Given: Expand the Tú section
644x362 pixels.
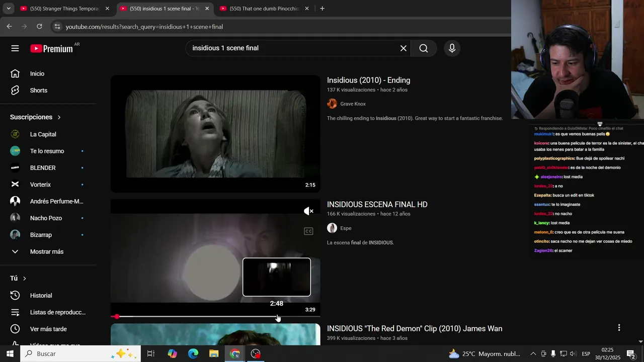Looking at the screenshot, I should (x=18, y=278).
